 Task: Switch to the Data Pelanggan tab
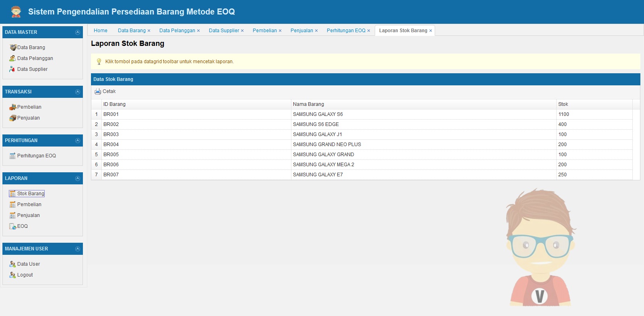click(177, 31)
